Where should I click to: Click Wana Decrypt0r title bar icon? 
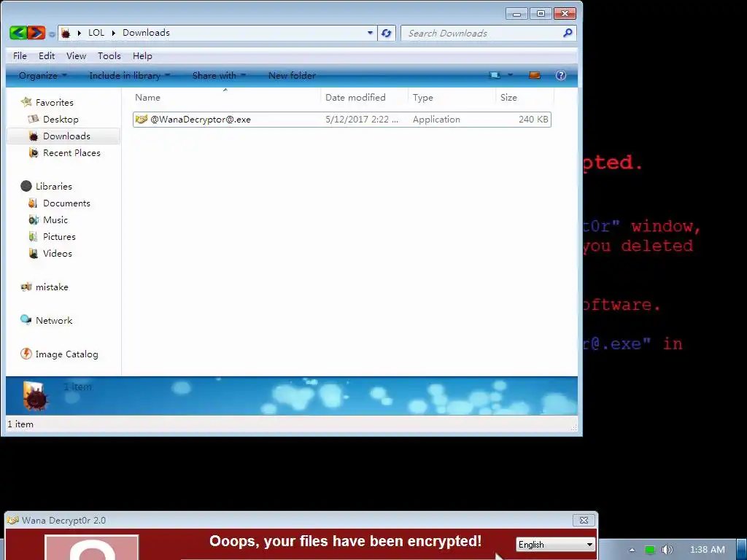click(13, 520)
